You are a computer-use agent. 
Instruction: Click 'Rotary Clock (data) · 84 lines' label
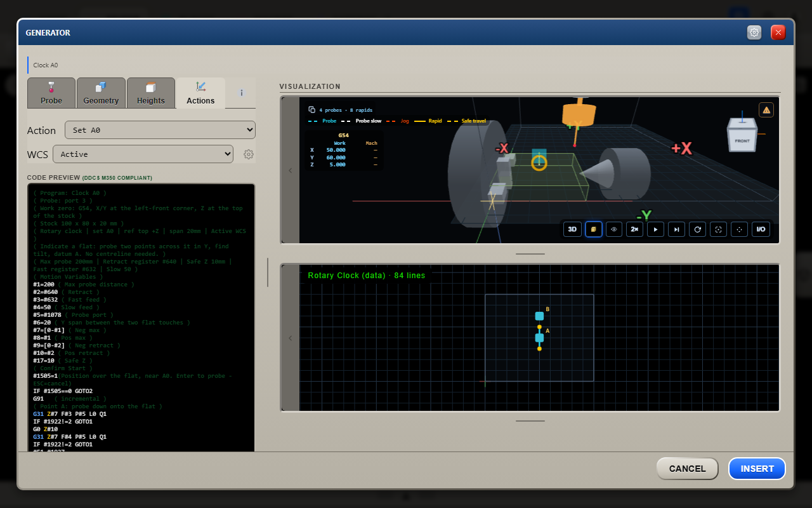coord(367,276)
